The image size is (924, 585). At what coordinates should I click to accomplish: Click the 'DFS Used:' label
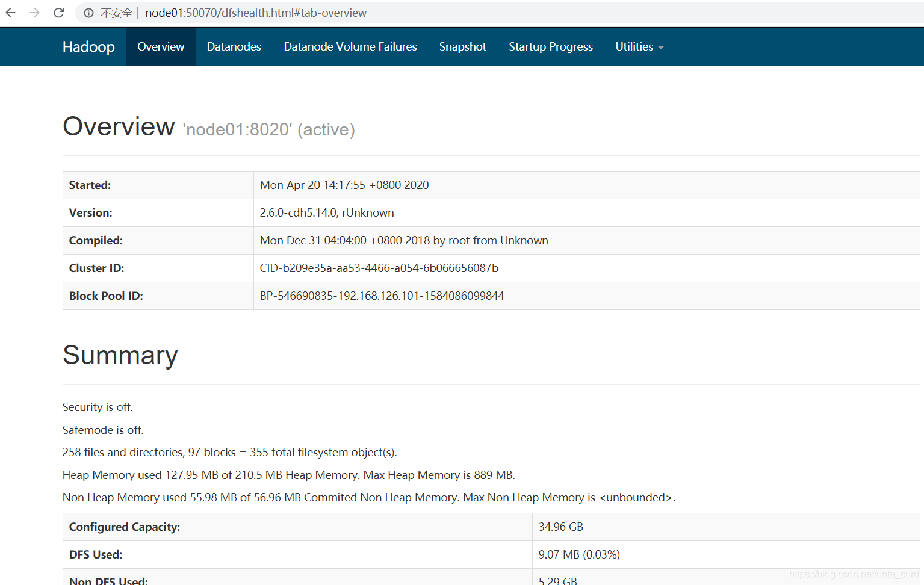point(96,555)
